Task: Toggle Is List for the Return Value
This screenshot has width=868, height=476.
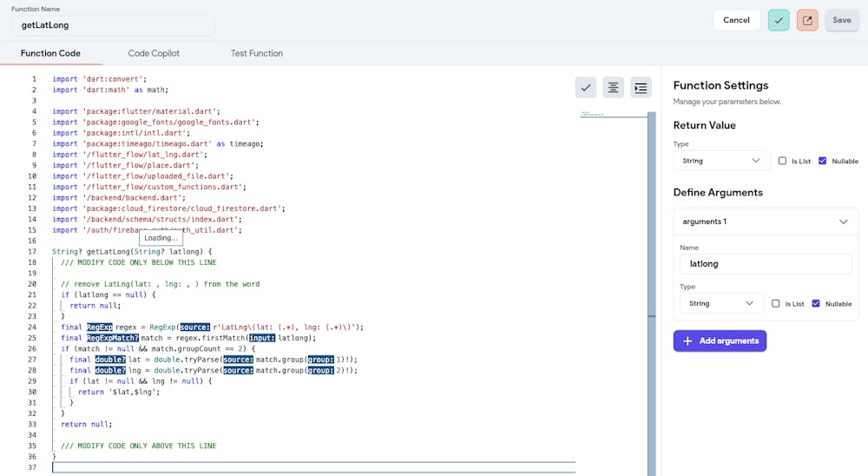Action: (x=783, y=161)
